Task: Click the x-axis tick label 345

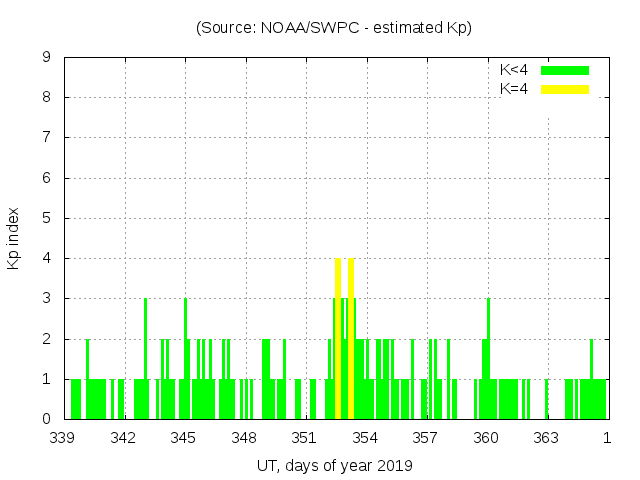Action: 184,438
